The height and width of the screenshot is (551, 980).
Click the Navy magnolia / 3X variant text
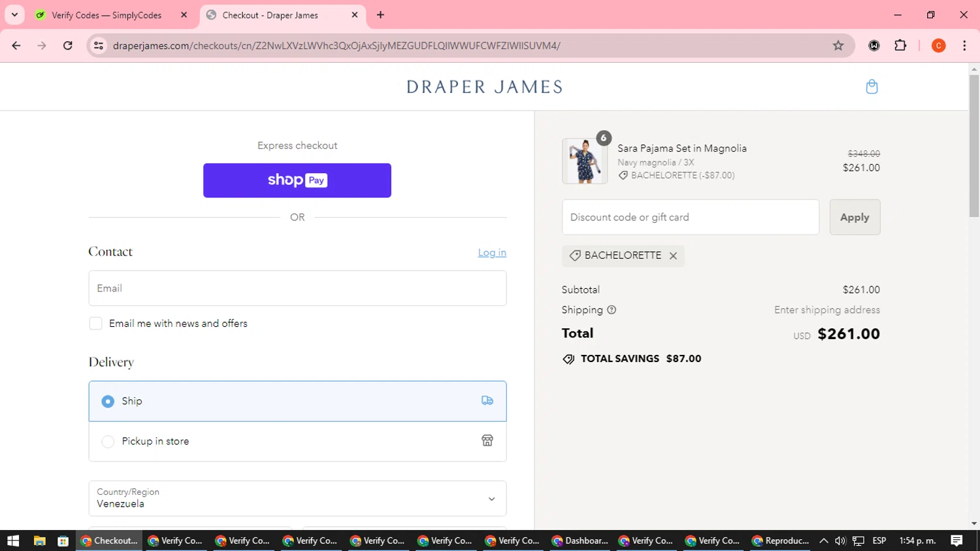[x=656, y=163]
